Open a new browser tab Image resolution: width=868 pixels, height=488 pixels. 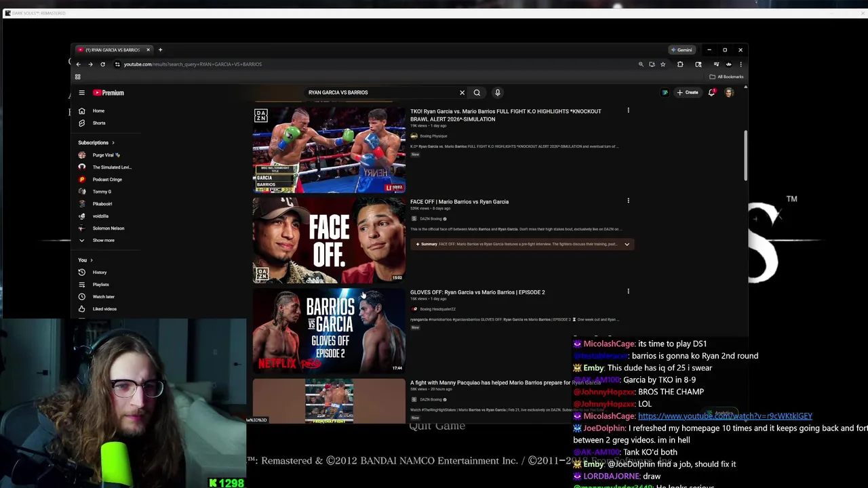pyautogui.click(x=161, y=50)
